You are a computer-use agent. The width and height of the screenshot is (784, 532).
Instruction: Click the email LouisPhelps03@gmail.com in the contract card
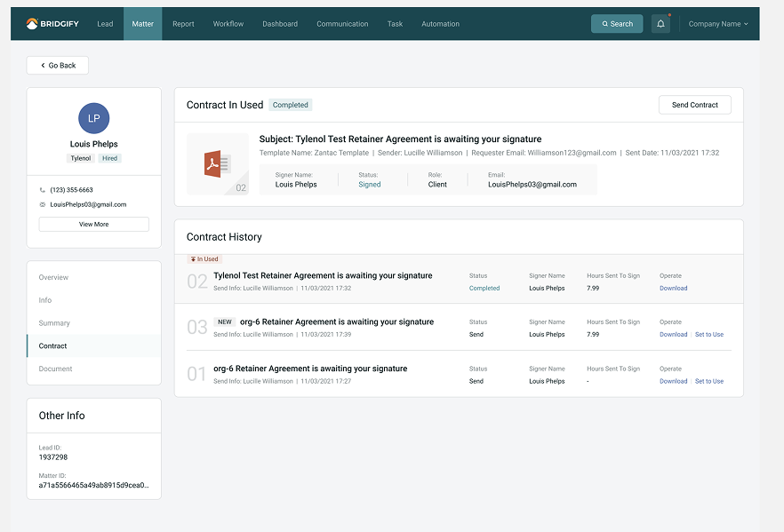(532, 185)
